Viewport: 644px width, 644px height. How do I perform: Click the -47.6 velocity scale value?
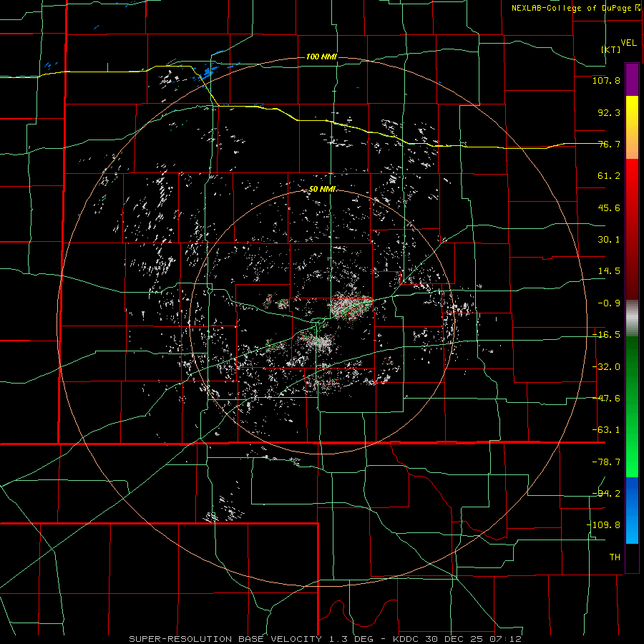[606, 399]
